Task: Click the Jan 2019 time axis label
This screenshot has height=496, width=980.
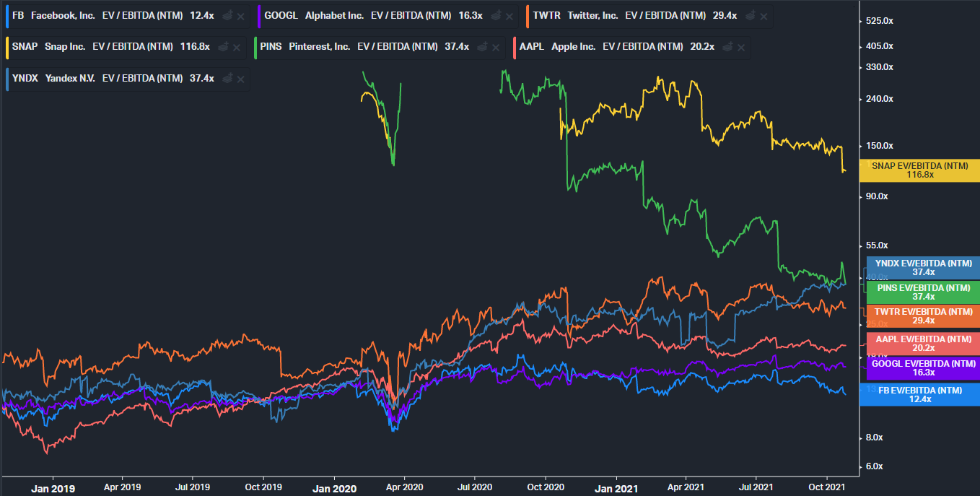Action: (x=53, y=489)
